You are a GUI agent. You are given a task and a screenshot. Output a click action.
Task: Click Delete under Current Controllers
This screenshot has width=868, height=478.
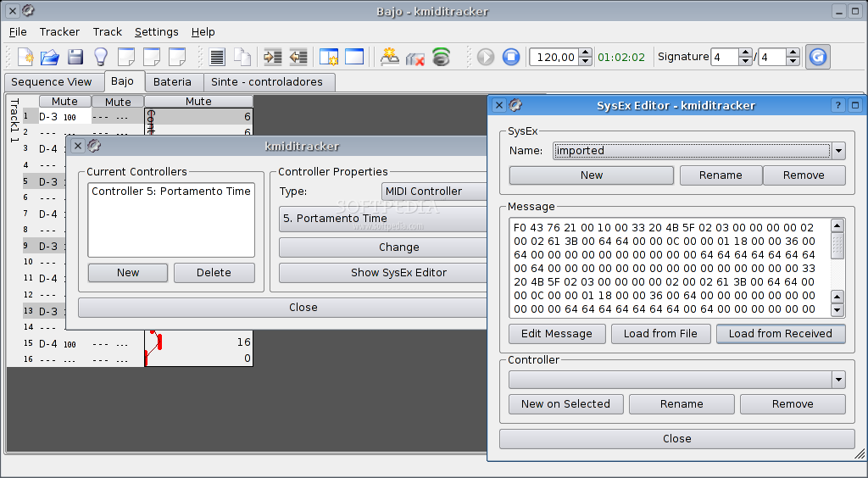[214, 273]
